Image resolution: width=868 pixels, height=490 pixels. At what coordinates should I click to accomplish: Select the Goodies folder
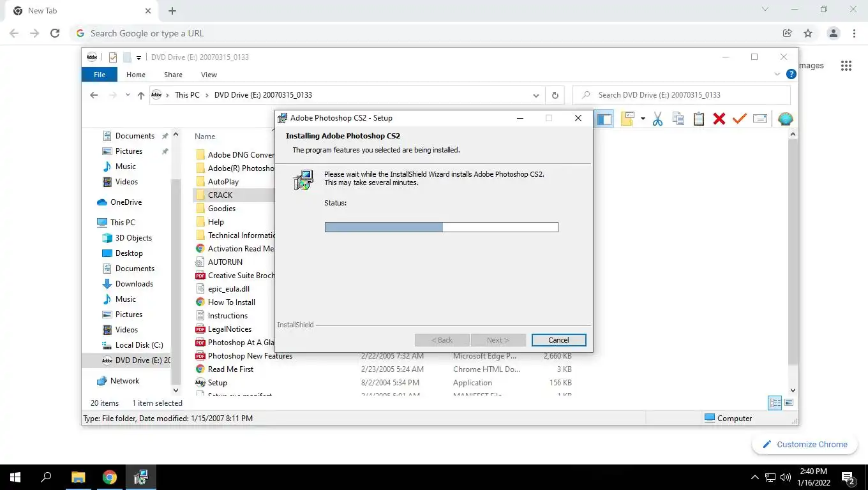(x=221, y=209)
